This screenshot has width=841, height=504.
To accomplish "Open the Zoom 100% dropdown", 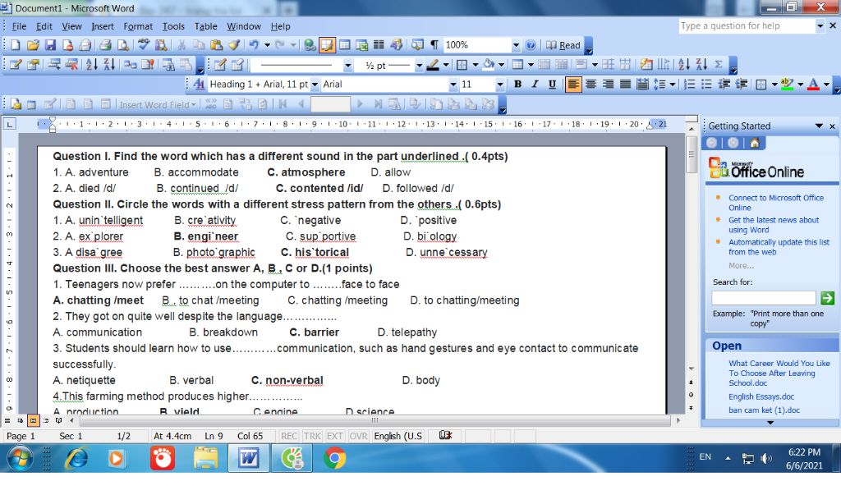I will coord(516,45).
